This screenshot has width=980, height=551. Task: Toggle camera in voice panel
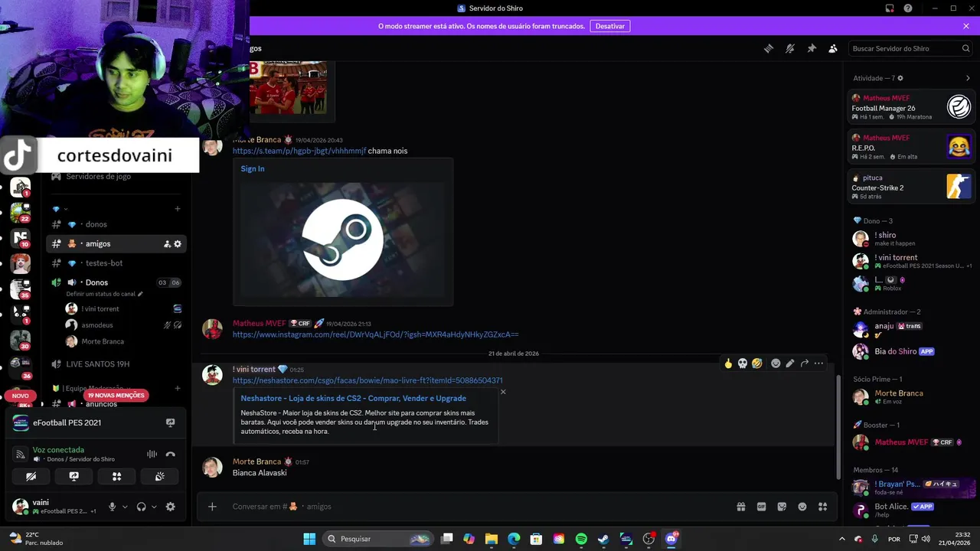point(31,476)
